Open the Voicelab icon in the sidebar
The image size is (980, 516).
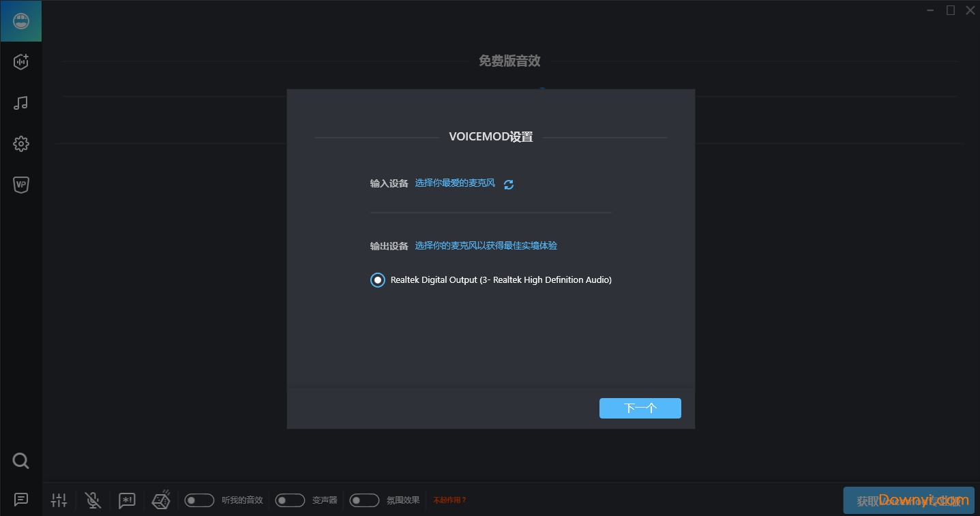20,61
